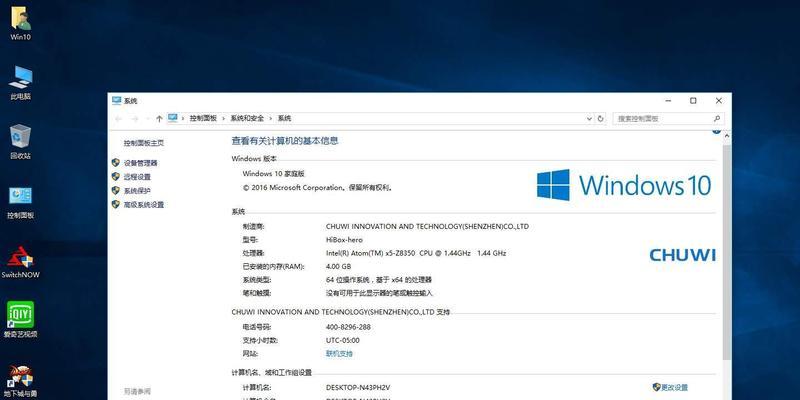Open help via the question-mark icon
Image resolution: width=800 pixels, height=400 pixels.
716,131
